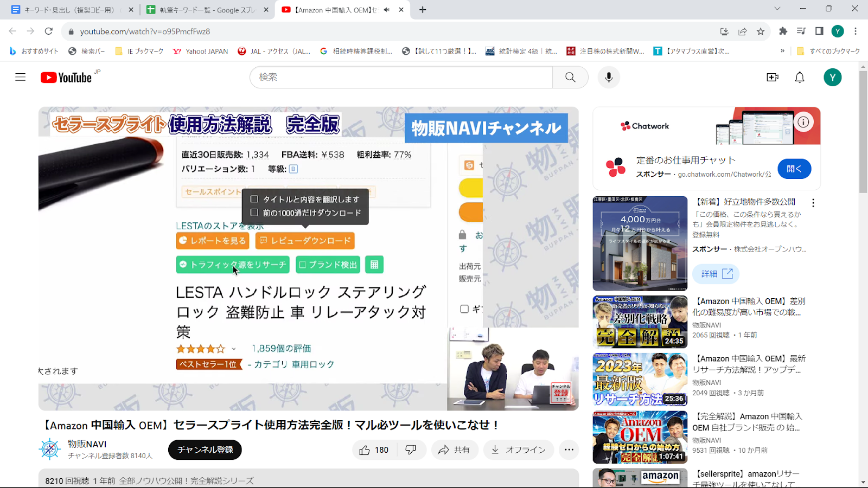Open the 統計検定 4級 bookmark
The height and width of the screenshot is (488, 868).
[522, 51]
